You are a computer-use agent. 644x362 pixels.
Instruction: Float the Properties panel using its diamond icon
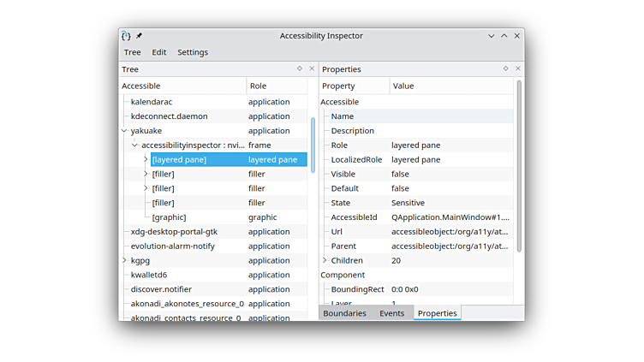(505, 68)
